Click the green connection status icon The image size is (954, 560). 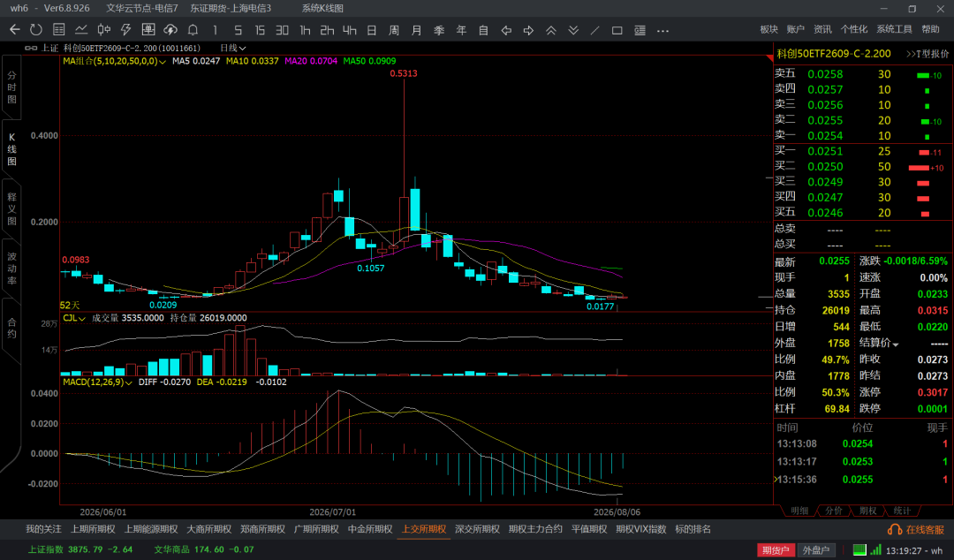pyautogui.click(x=859, y=549)
